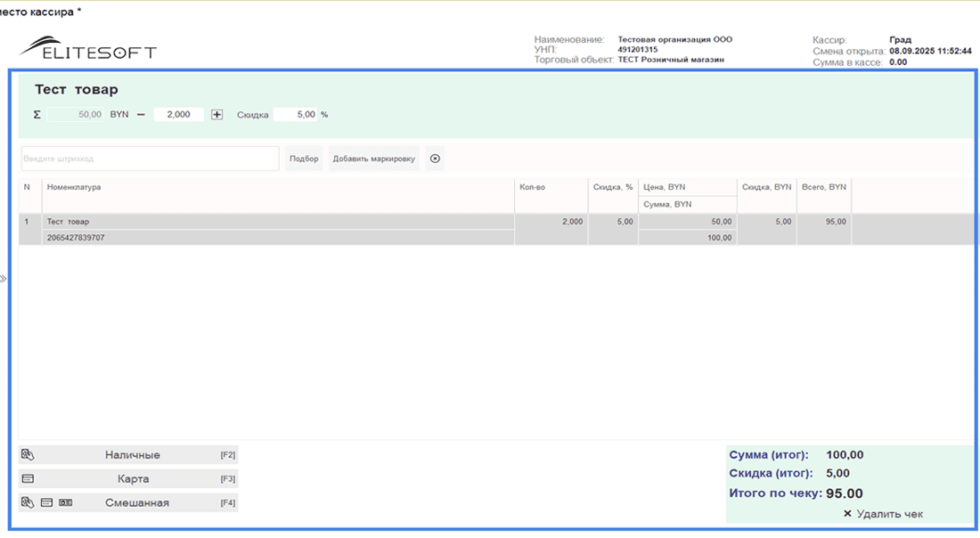
Task: Click the minus sign to decrease quantity
Action: [x=141, y=115]
